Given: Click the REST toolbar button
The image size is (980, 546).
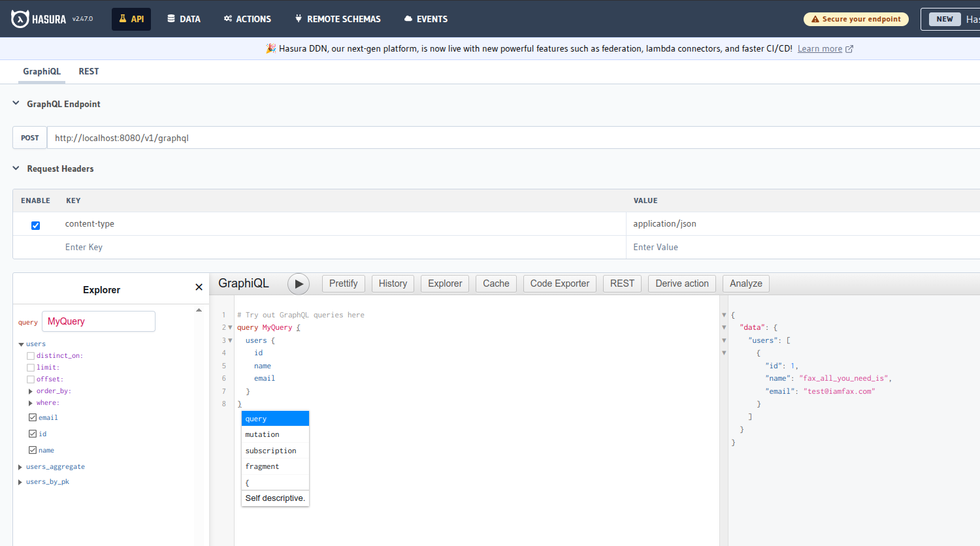Looking at the screenshot, I should tap(622, 283).
